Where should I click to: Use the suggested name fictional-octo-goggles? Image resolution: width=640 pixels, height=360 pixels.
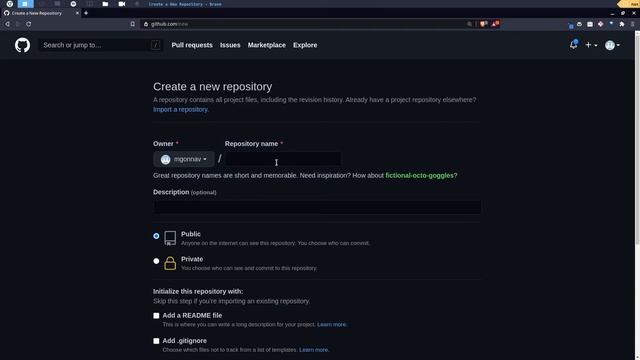pos(420,176)
